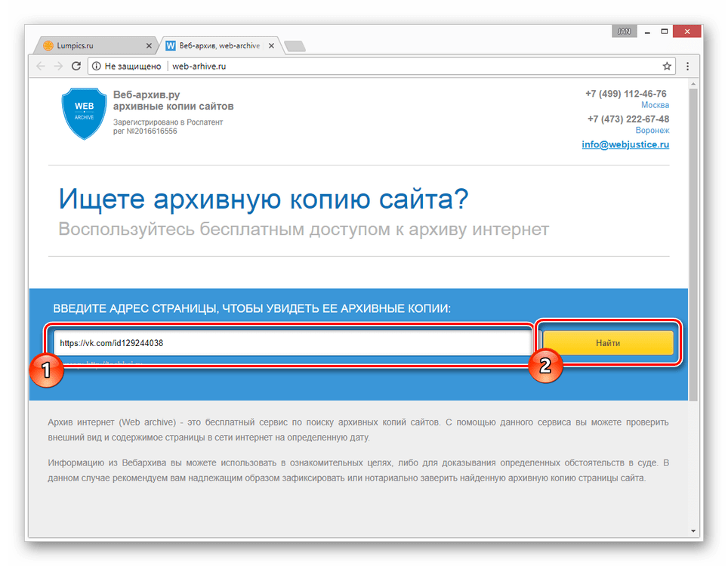Image resolution: width=728 pixels, height=566 pixels.
Task: Bookmark this page with the star icon
Action: (667, 66)
